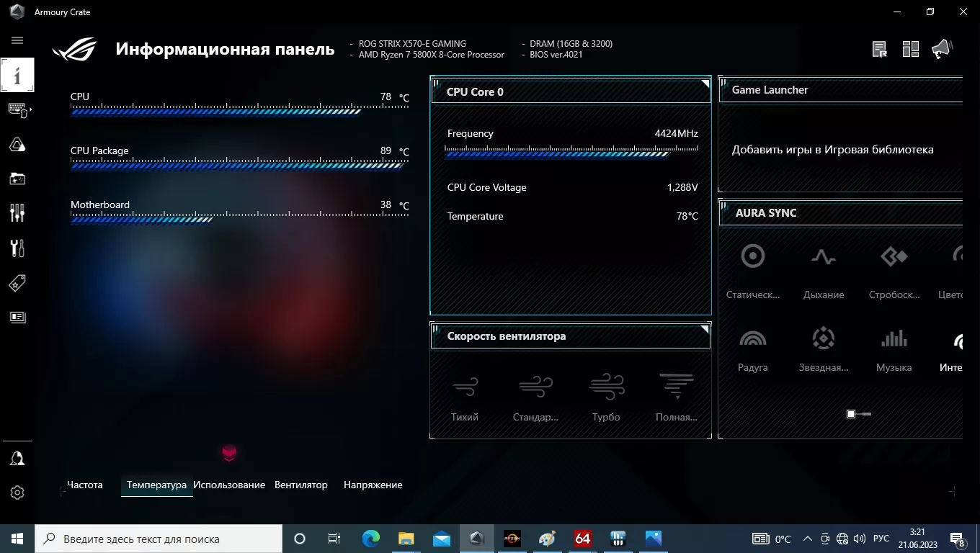
Task: Select the Радуга rainbow lighting effect
Action: tap(753, 349)
